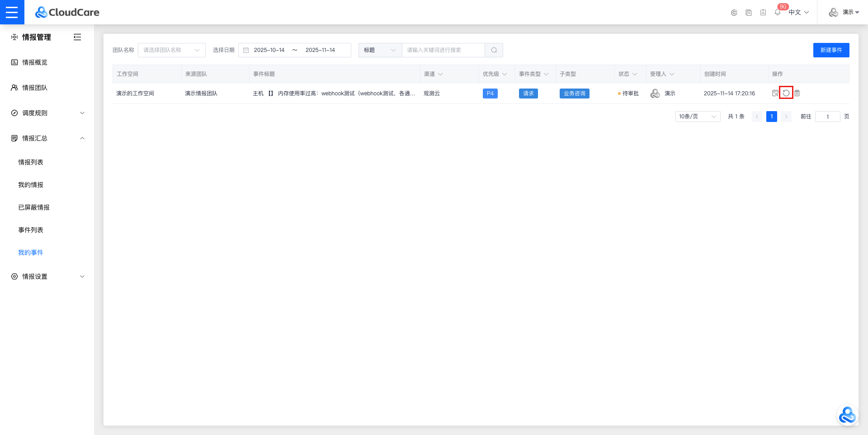Collapse sidebar using the 情报管理 fold icon
The width and height of the screenshot is (868, 435).
77,37
